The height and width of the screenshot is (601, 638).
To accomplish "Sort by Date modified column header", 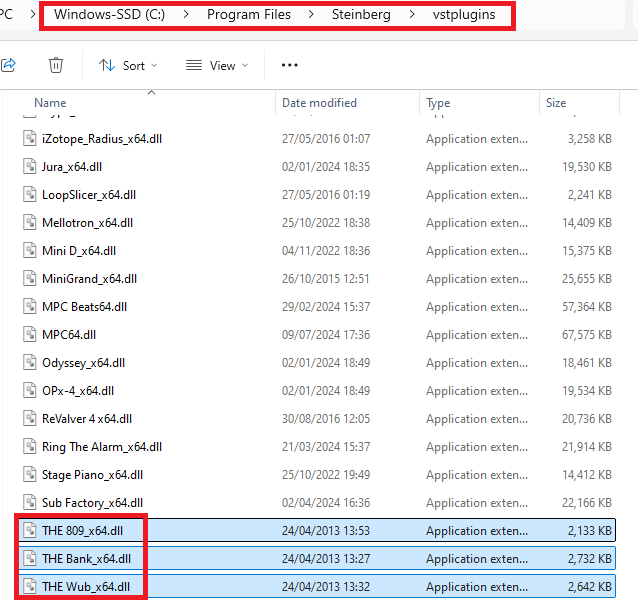I will pos(319,103).
